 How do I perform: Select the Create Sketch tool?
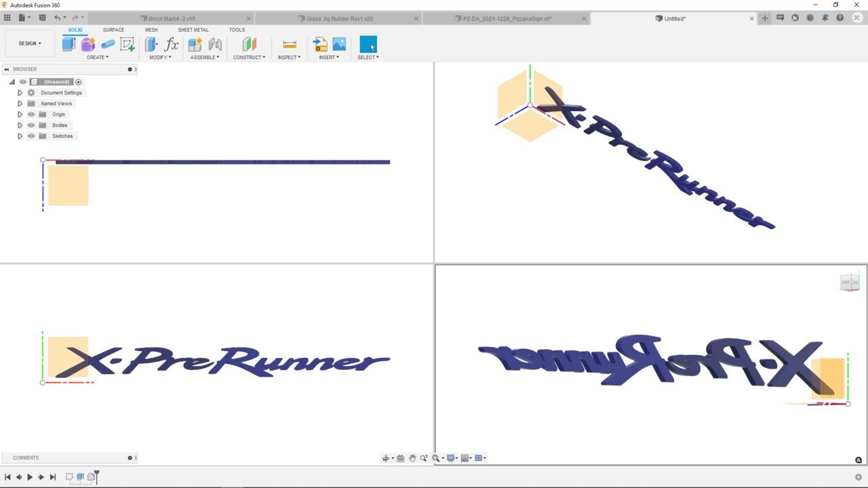pyautogui.click(x=127, y=45)
